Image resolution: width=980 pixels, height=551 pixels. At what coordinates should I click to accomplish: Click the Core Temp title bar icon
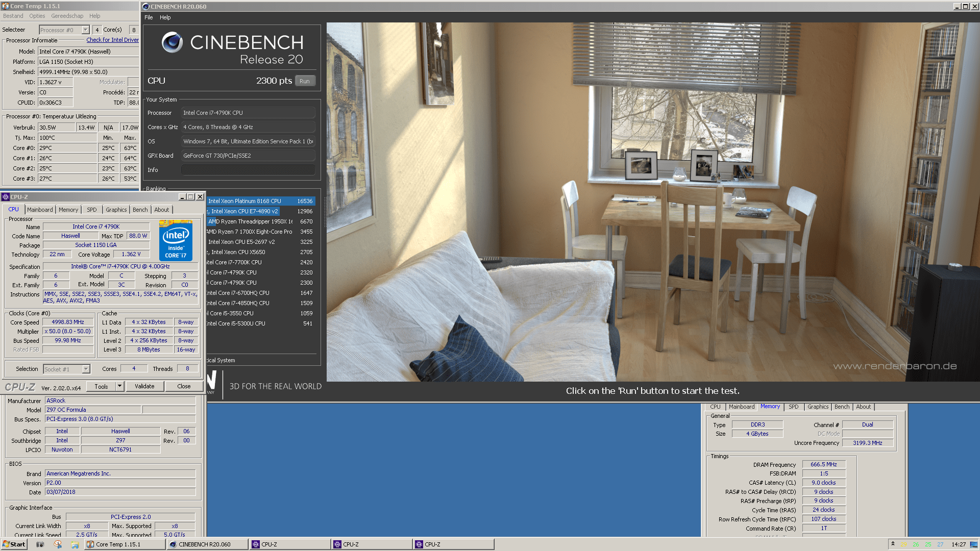(5, 6)
